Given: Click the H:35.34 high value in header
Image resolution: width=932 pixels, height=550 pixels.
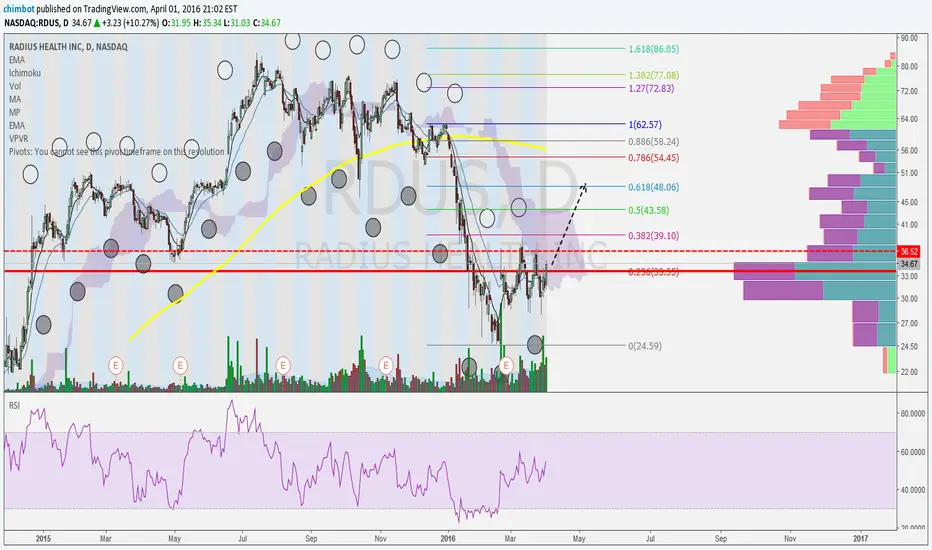Looking at the screenshot, I should coord(207,23).
